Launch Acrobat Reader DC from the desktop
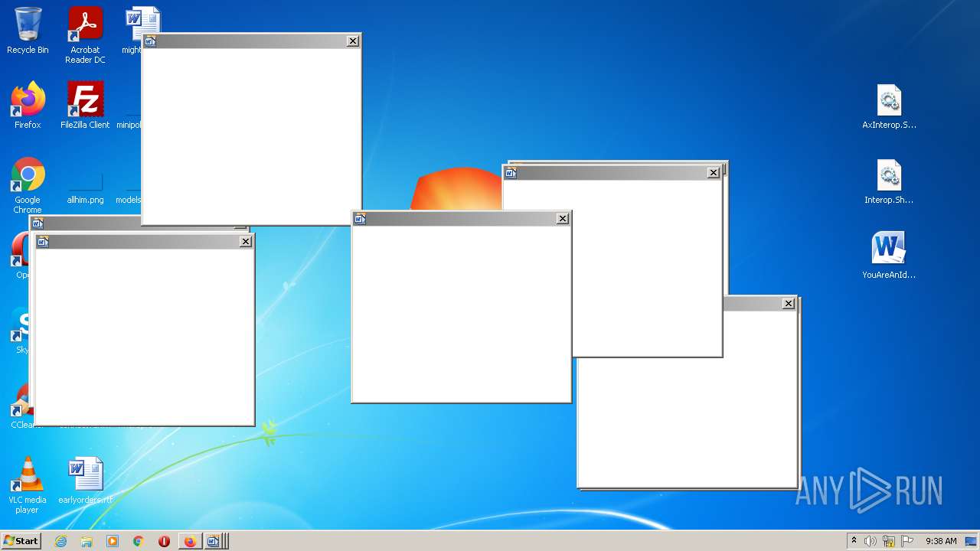Viewport: 980px width, 551px height. 85,35
